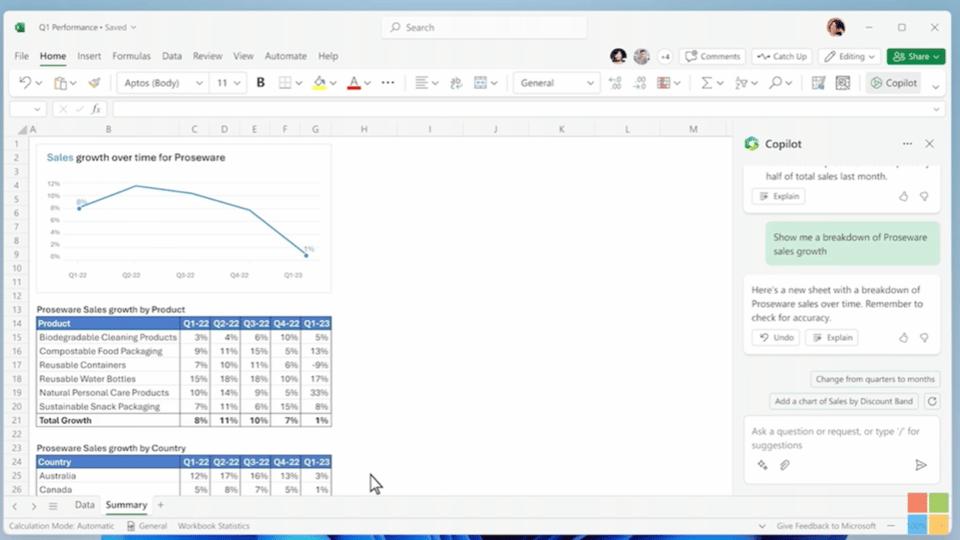Click Undo in Copilot response
Image resolution: width=960 pixels, height=540 pixels.
click(776, 337)
